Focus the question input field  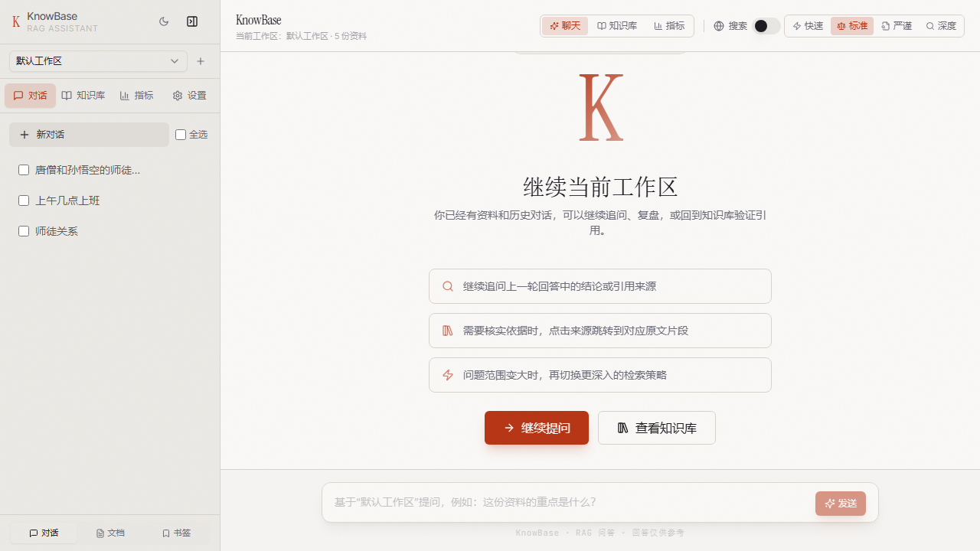tap(570, 502)
